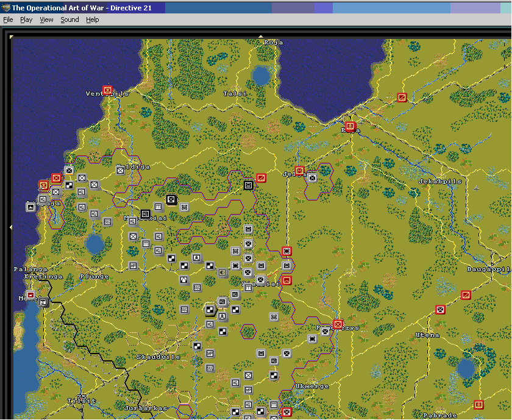
Task: Select the dark unit just below Memel
Action: tap(43, 302)
